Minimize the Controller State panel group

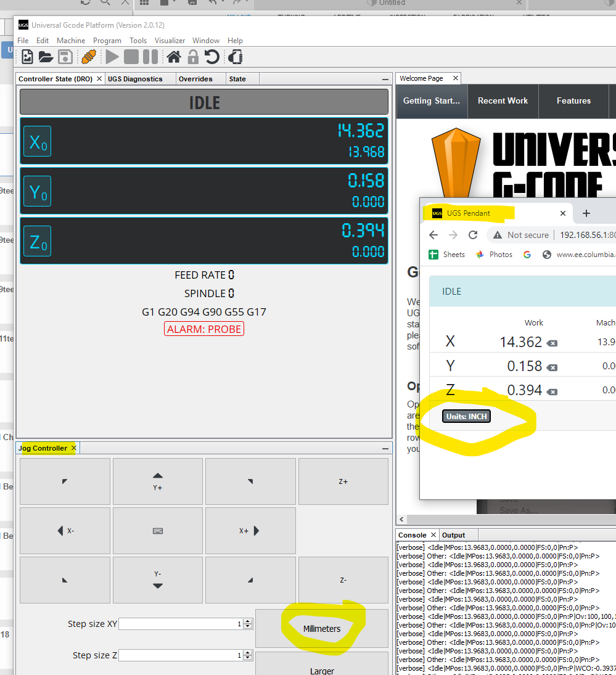[x=385, y=79]
